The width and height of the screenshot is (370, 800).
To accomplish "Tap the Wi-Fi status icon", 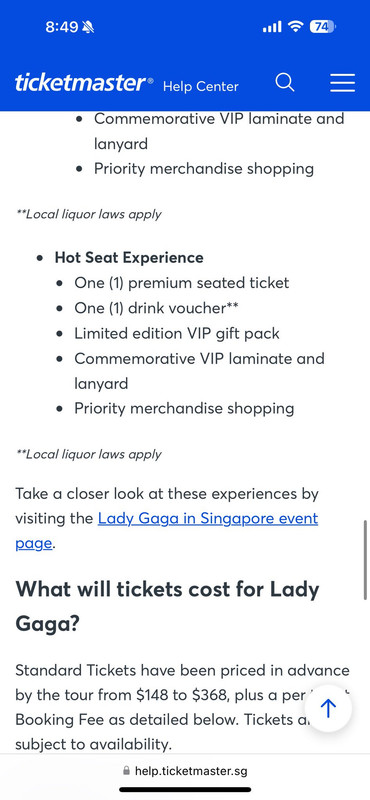I will tap(295, 27).
